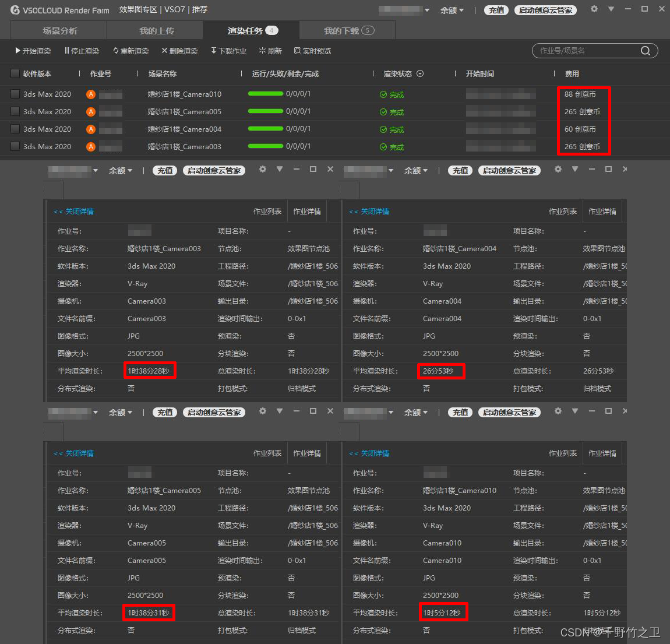Click 关闭详情 link in the Camera003 detail panel

(74, 212)
